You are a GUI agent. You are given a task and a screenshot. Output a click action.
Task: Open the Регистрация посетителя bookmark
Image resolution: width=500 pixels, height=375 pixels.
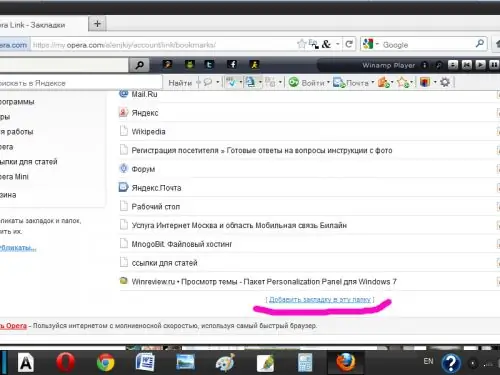coord(262,151)
